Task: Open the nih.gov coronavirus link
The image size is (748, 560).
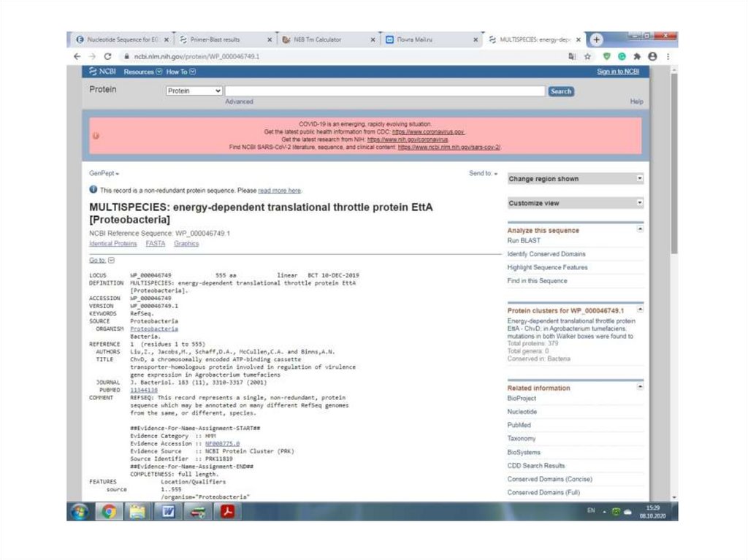Action: pyautogui.click(x=408, y=139)
